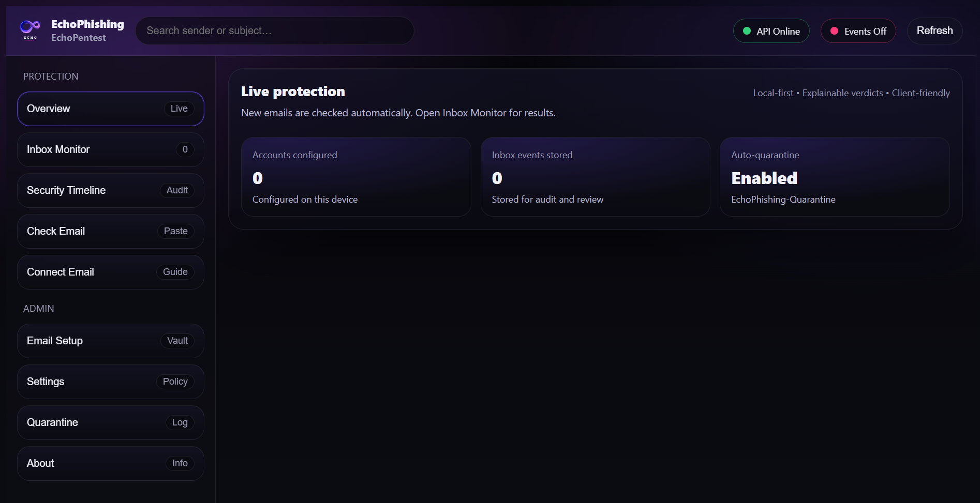Click the green API status dot
The height and width of the screenshot is (503, 980).
[747, 31]
